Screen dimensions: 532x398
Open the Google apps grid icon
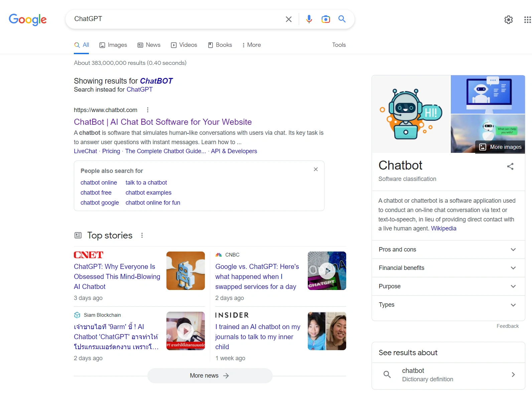pos(527,20)
